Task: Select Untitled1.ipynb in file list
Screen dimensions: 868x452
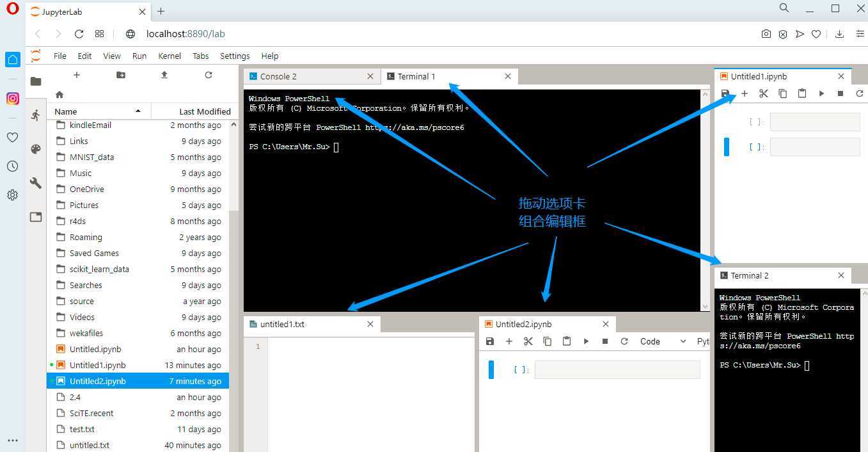Action: (x=138, y=365)
